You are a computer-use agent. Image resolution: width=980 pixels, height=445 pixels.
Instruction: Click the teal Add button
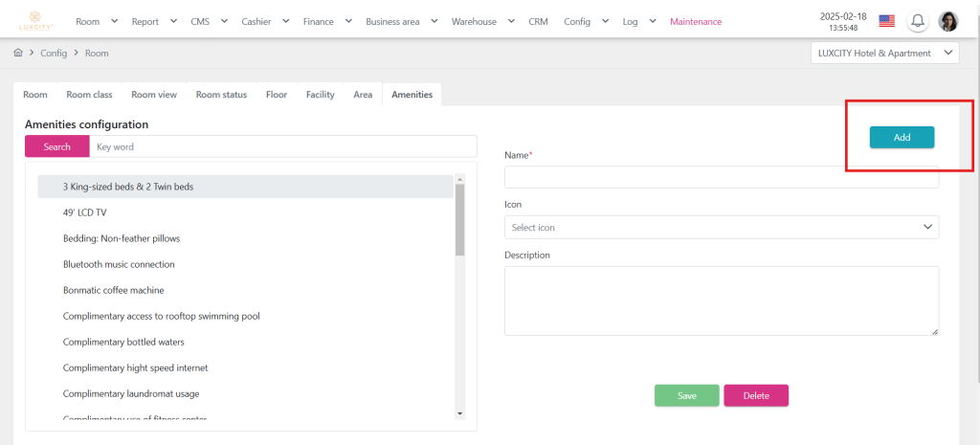point(902,138)
